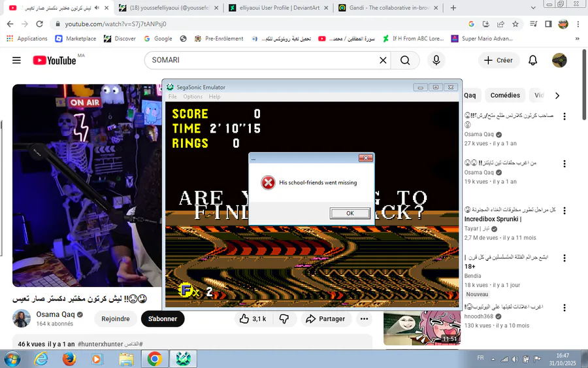Click the Partager share button

point(326,319)
